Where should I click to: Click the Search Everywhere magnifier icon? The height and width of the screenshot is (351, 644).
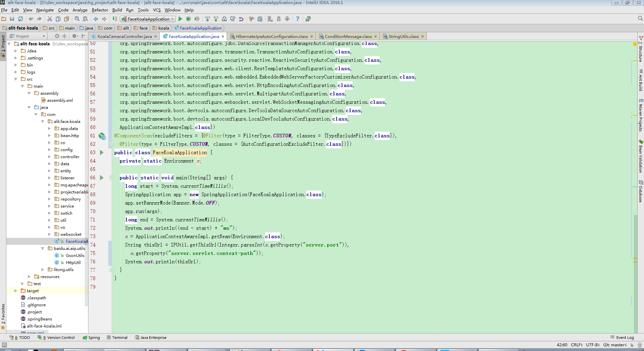click(x=640, y=18)
